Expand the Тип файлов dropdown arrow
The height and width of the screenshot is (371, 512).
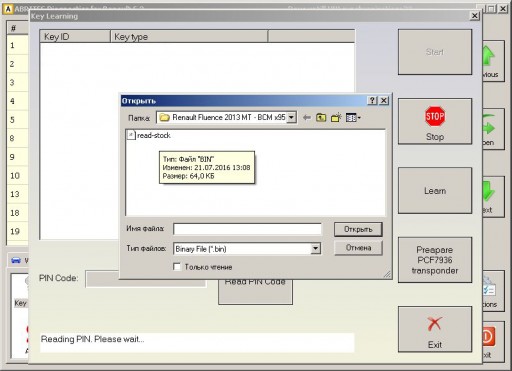(316, 248)
